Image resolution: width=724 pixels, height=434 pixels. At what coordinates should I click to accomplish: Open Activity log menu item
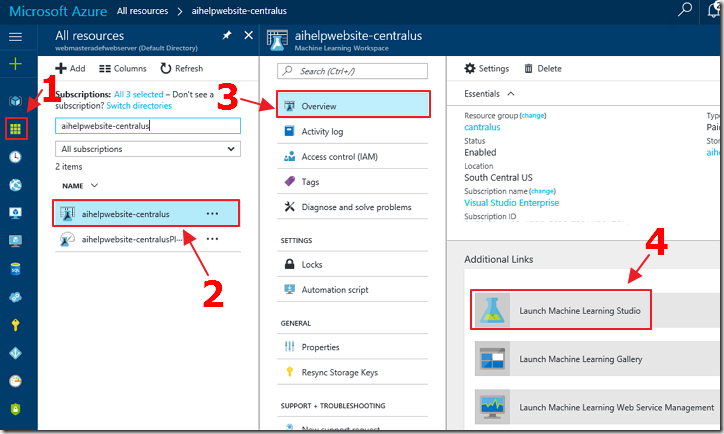[x=352, y=132]
